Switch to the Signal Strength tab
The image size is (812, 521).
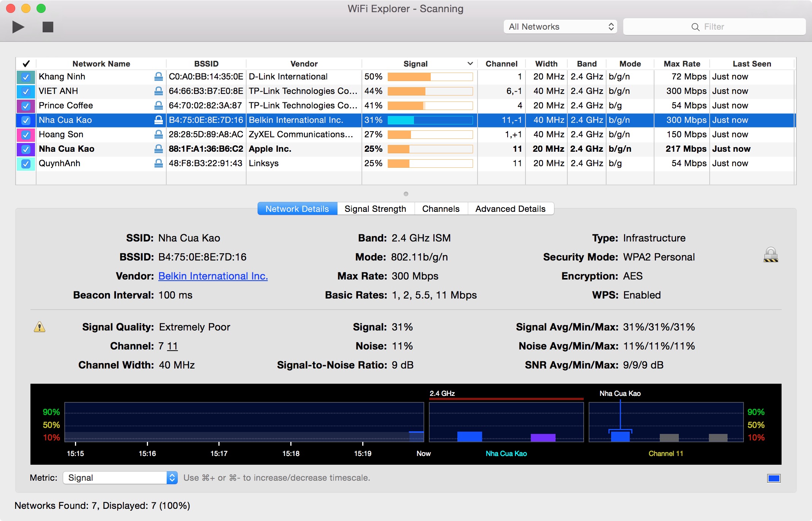click(x=375, y=209)
